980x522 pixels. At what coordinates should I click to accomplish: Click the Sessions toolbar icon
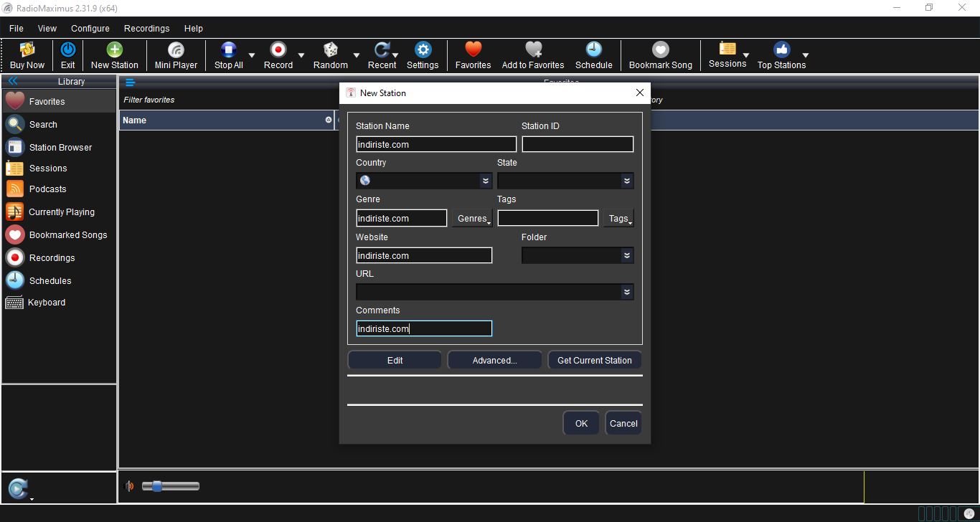[727, 49]
